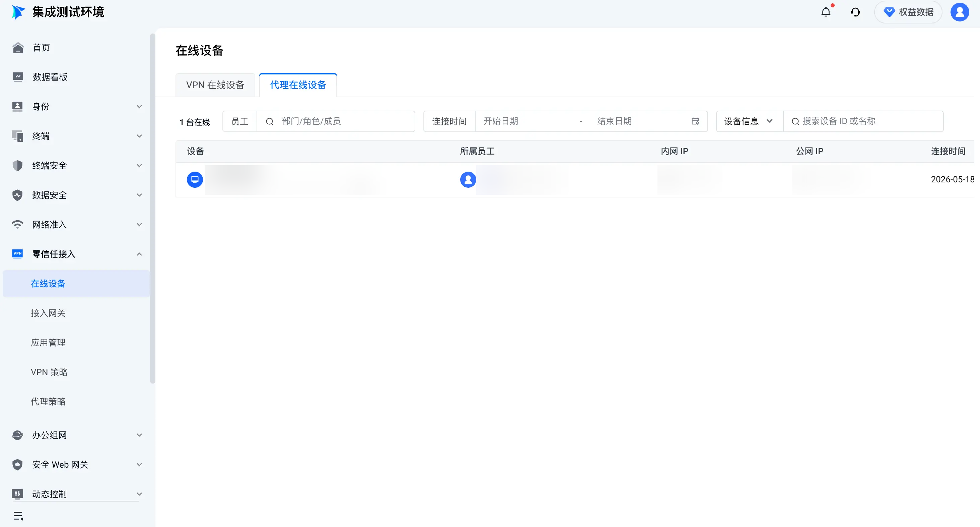Click the 结束日期 date field
Screen dimensions: 980x527
639,121
